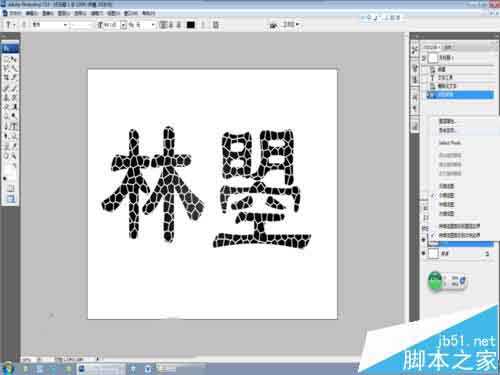Select the highlighted last History state
This screenshot has width=500, height=375.
coord(460,95)
